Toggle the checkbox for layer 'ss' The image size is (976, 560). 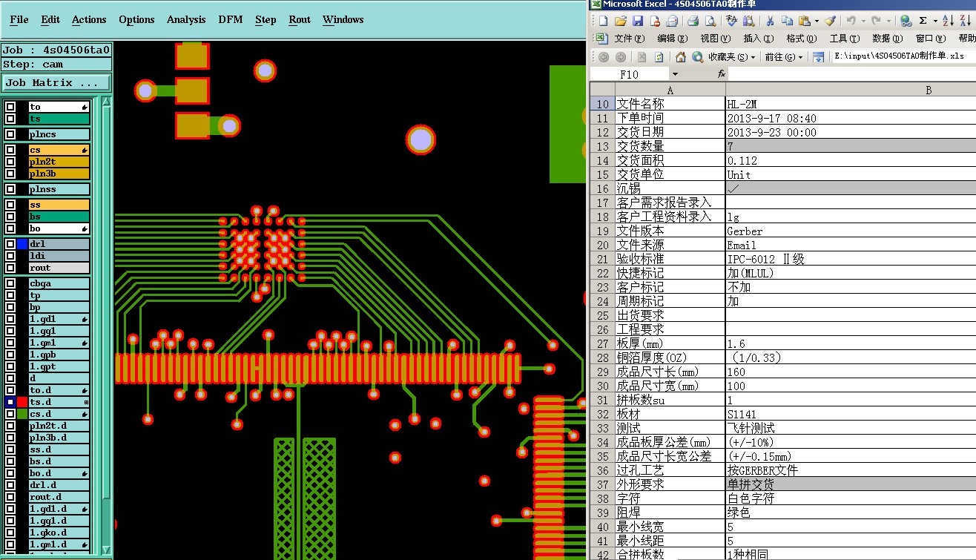click(10, 205)
